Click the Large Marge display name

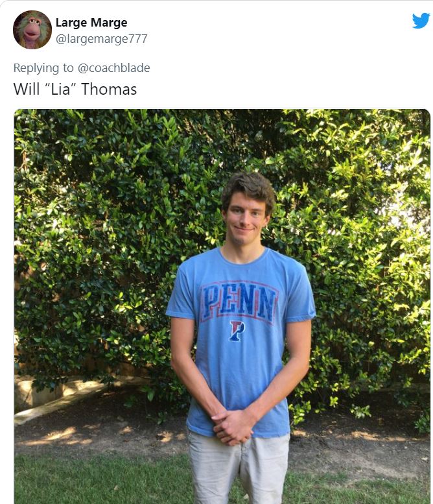point(91,23)
